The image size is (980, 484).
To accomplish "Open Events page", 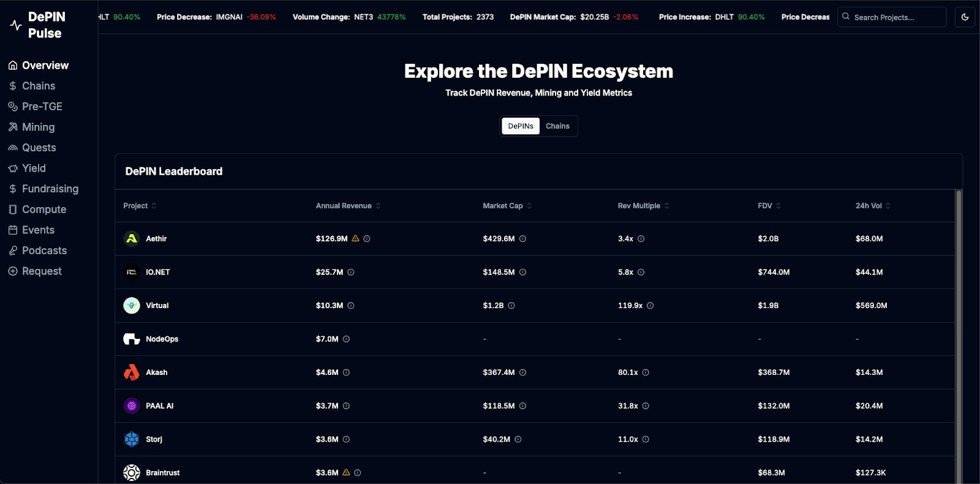I will (x=31, y=230).
